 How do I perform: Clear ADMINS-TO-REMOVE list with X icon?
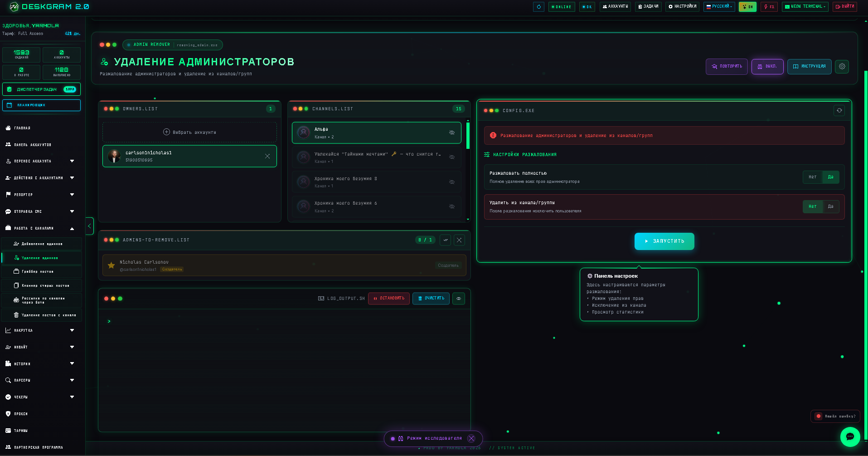459,240
